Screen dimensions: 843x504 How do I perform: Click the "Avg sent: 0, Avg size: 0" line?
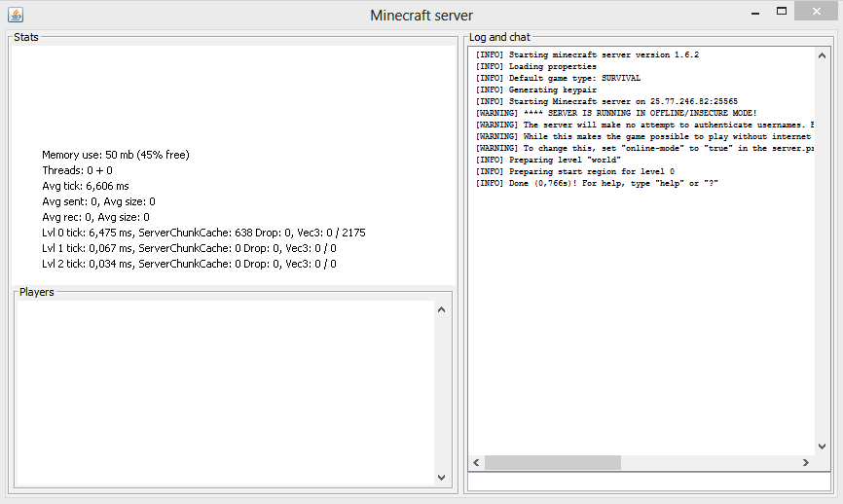pyautogui.click(x=98, y=201)
